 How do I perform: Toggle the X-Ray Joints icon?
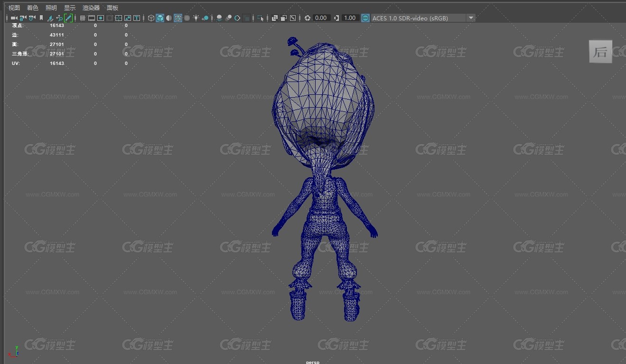pos(293,18)
